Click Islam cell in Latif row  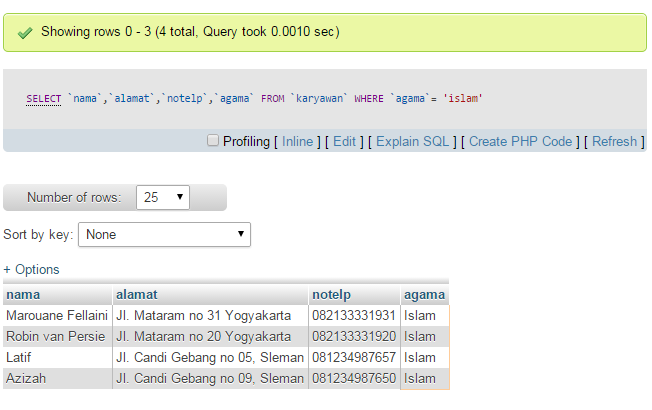coord(425,358)
